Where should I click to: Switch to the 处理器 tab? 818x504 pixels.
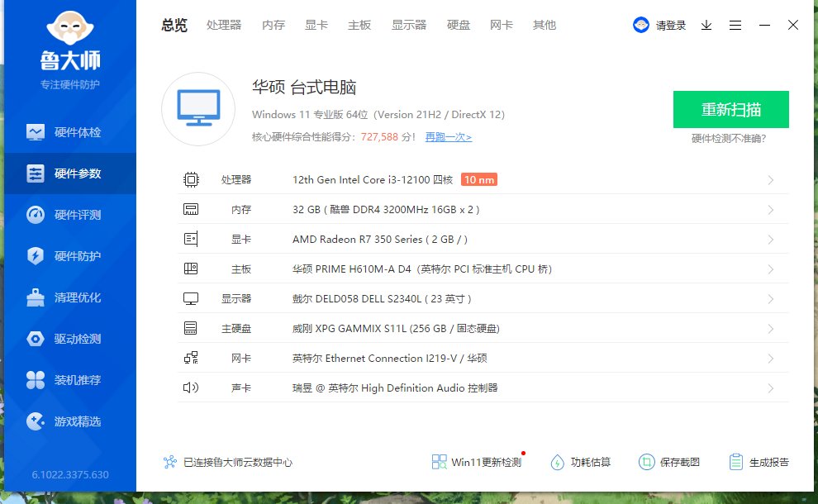coord(224,25)
